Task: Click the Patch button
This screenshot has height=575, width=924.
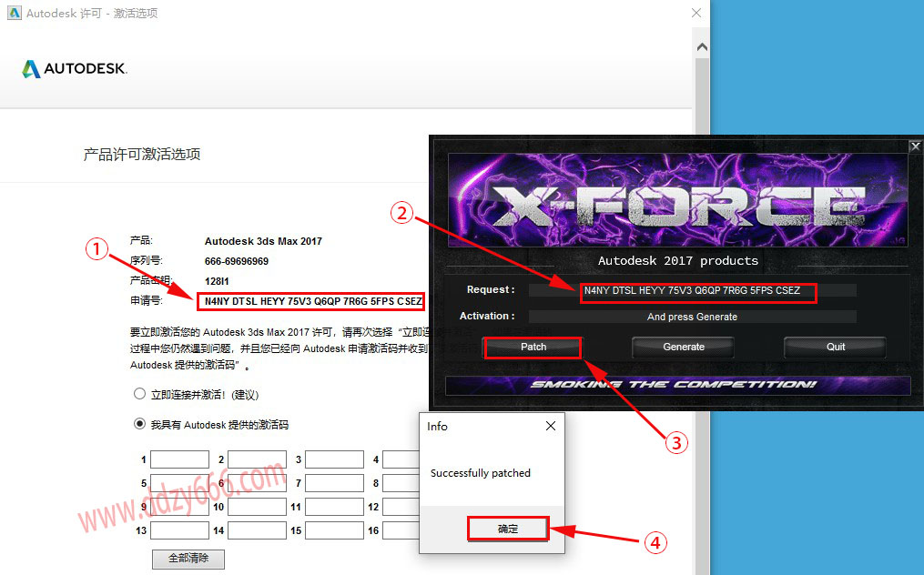Action: click(533, 348)
